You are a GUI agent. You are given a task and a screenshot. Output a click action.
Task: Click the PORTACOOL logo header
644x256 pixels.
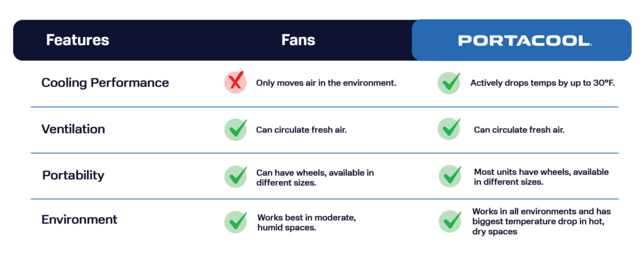[x=523, y=41]
